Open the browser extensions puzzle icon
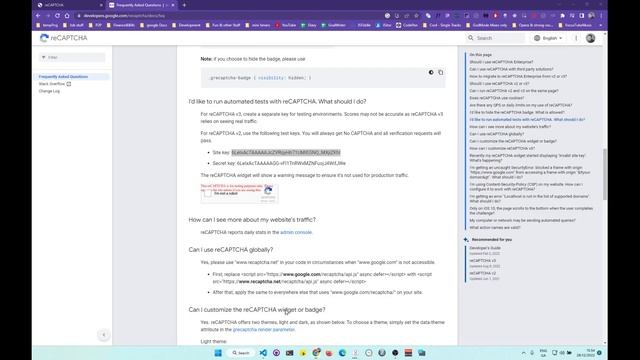The height and width of the screenshot is (360, 640). [562, 16]
